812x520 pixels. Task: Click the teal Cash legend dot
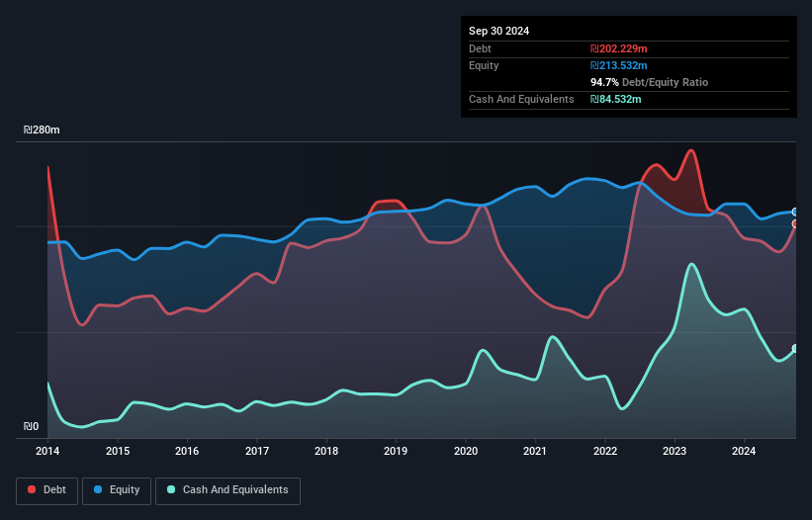pyautogui.click(x=171, y=489)
